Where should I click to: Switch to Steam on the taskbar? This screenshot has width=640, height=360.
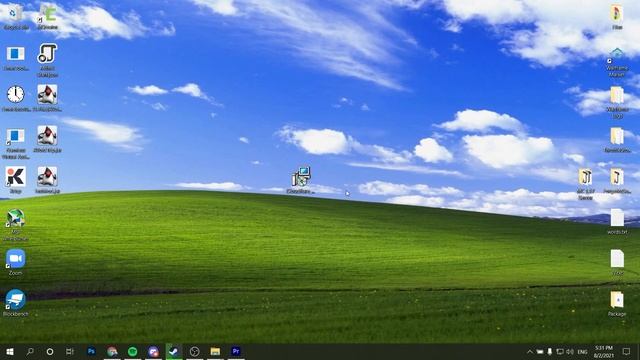tap(174, 351)
